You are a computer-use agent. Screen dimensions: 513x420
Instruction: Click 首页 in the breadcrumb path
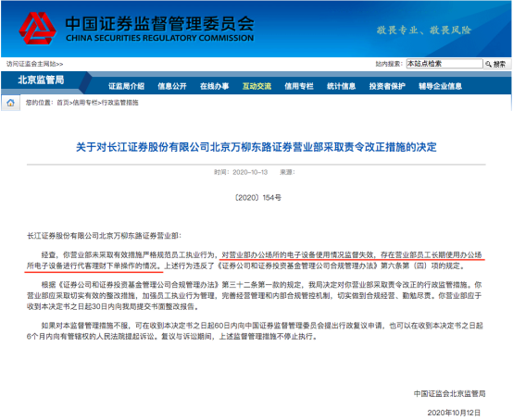pos(63,103)
